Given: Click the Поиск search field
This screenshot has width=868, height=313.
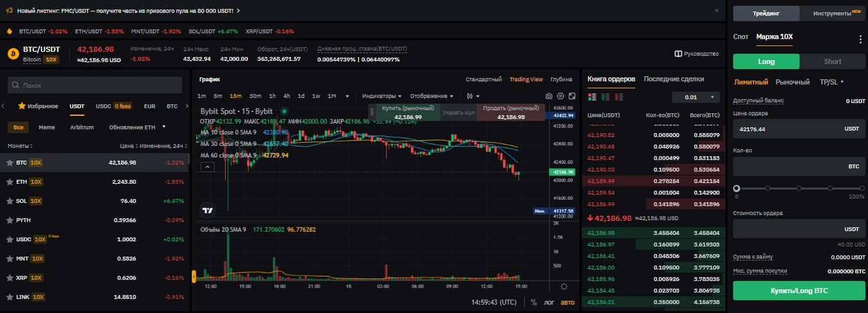Looking at the screenshot, I should point(96,85).
